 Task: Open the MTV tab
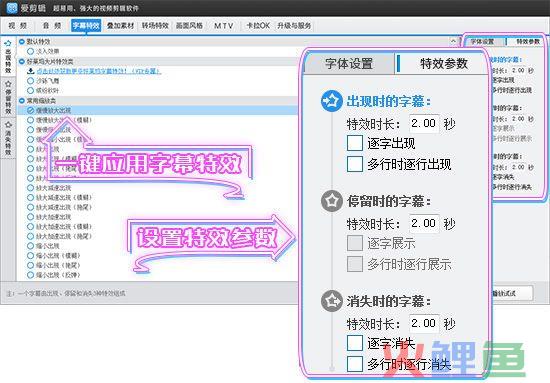click(x=223, y=26)
